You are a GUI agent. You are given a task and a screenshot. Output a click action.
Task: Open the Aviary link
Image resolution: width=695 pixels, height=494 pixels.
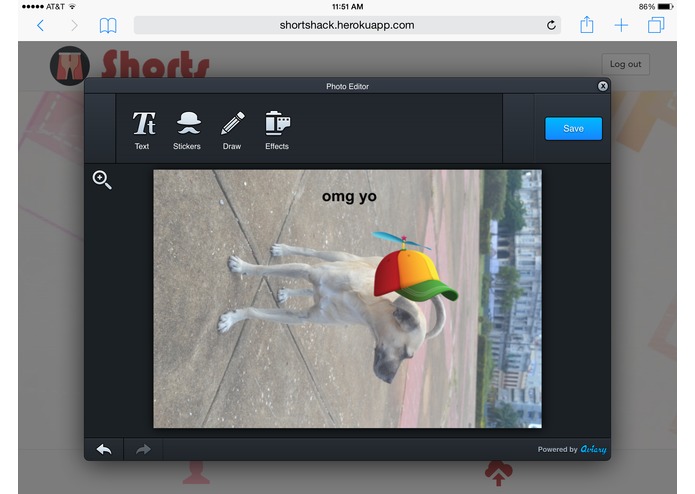(593, 449)
